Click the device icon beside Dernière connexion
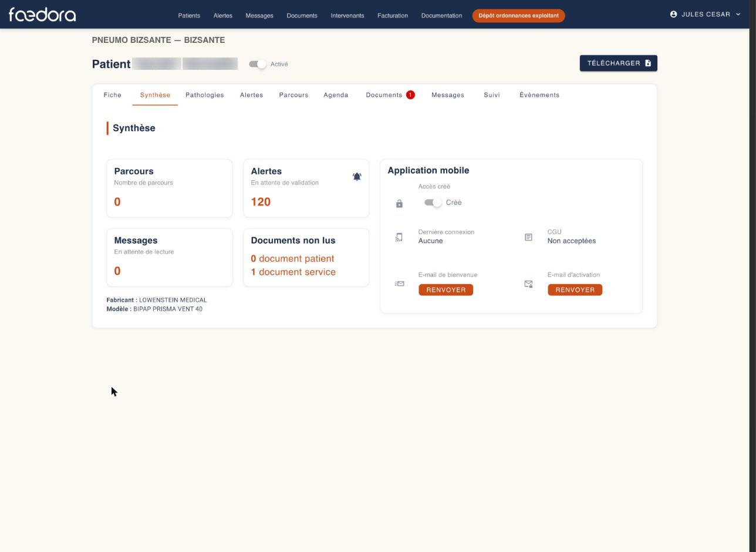 [x=399, y=237]
